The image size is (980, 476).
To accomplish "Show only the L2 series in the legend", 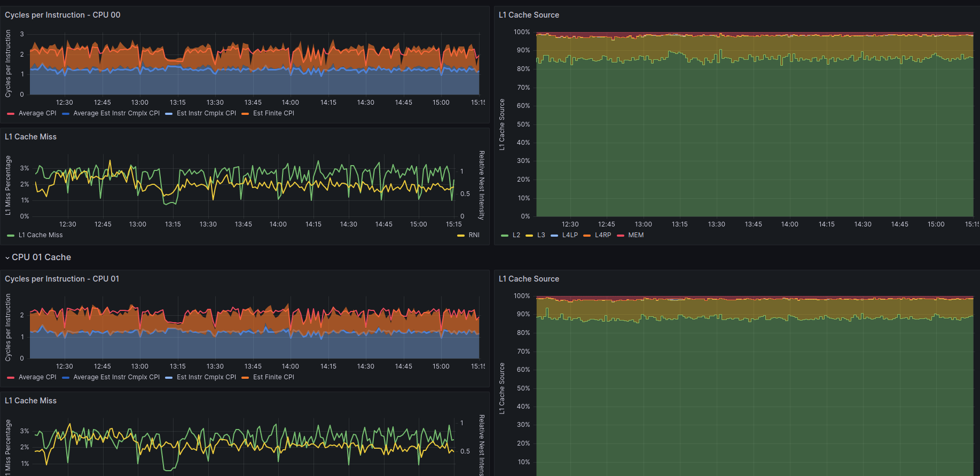I will pyautogui.click(x=516, y=235).
